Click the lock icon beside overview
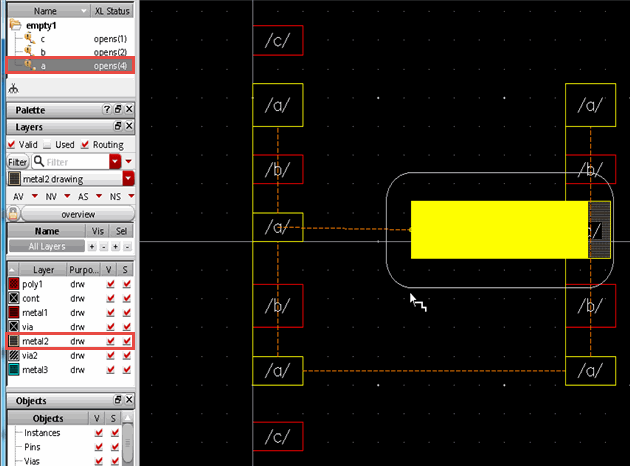Image resolution: width=630 pixels, height=466 pixels. click(13, 214)
